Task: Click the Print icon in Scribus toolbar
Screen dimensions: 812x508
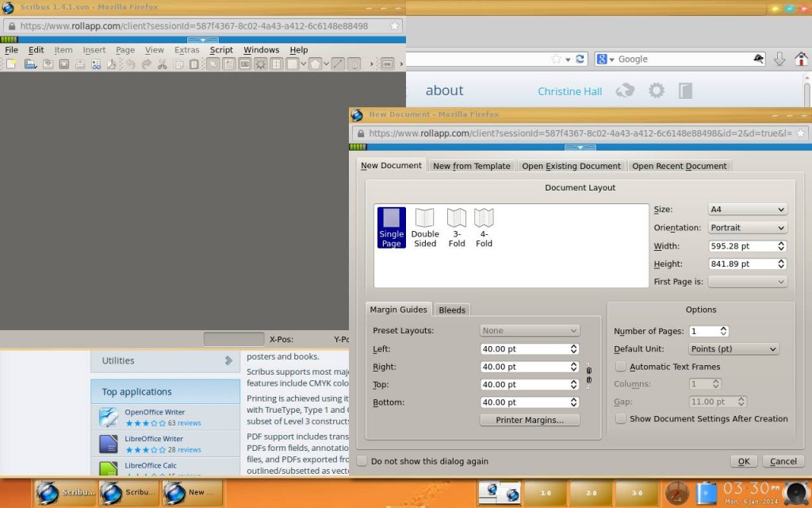Action: click(80, 64)
